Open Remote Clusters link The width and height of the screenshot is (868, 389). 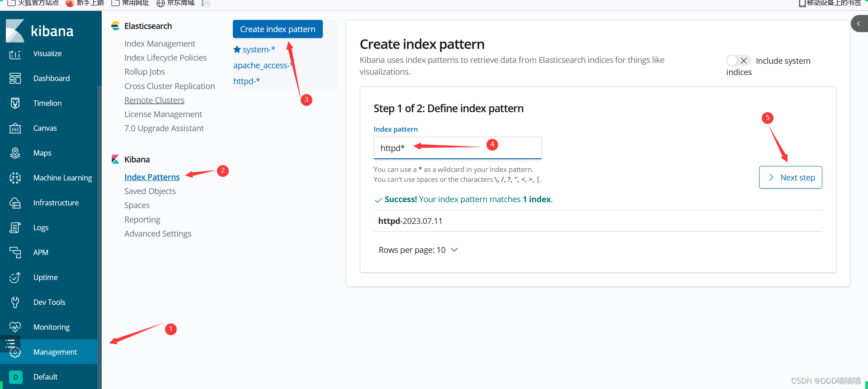pyautogui.click(x=154, y=100)
